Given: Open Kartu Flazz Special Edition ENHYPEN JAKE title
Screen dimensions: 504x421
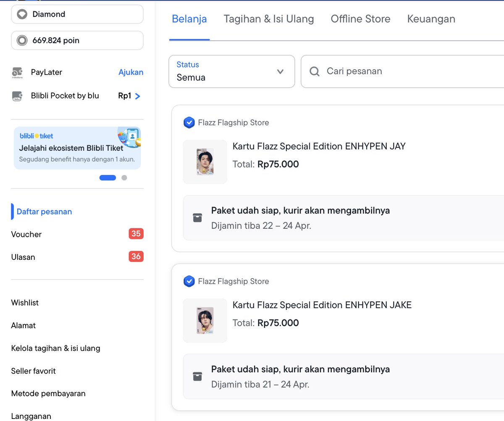Looking at the screenshot, I should coord(322,305).
